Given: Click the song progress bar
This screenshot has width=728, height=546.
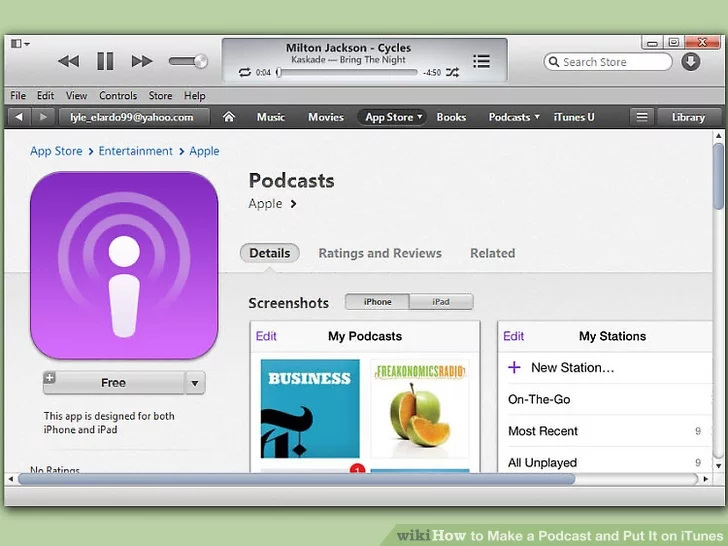Looking at the screenshot, I should [348, 72].
